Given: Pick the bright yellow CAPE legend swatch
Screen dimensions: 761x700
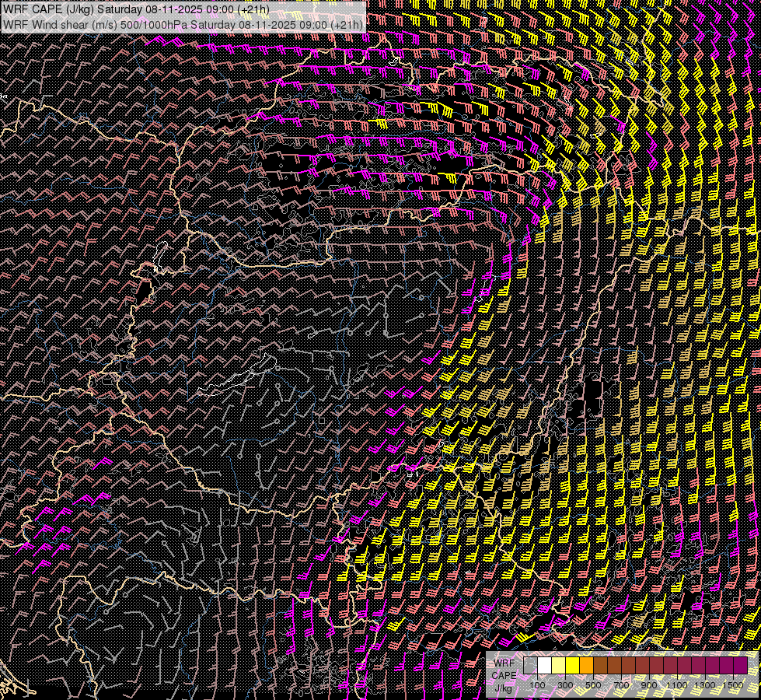Looking at the screenshot, I should (x=572, y=666).
